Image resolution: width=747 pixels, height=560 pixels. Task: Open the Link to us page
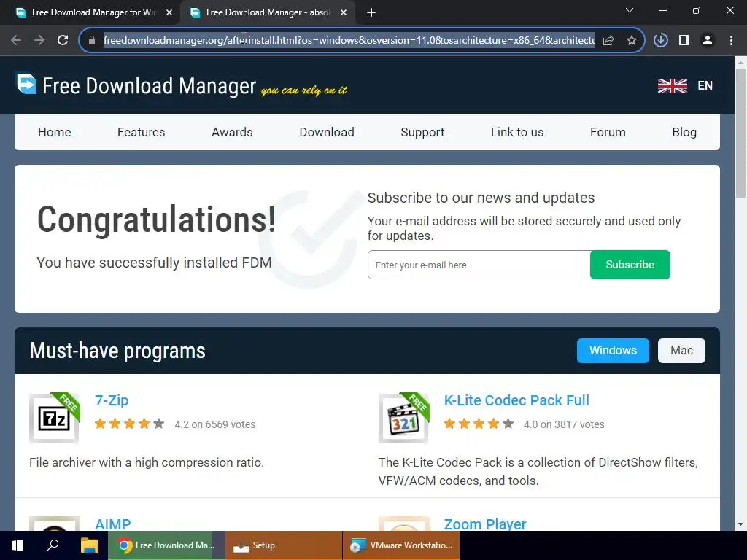pyautogui.click(x=517, y=133)
